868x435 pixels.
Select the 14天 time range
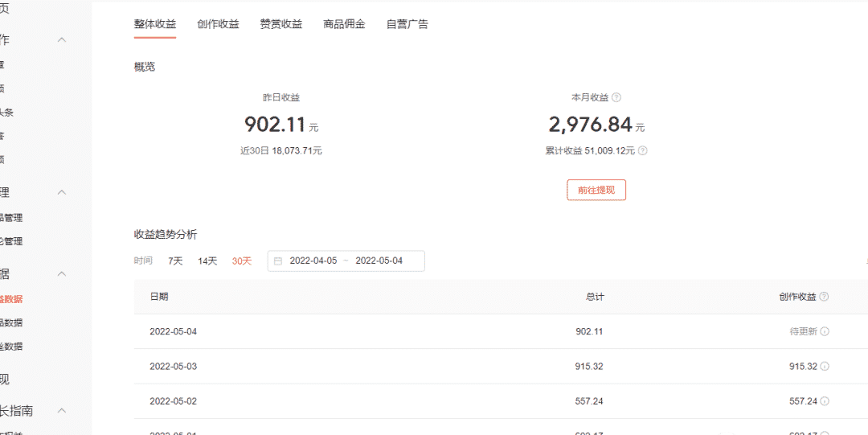point(207,261)
